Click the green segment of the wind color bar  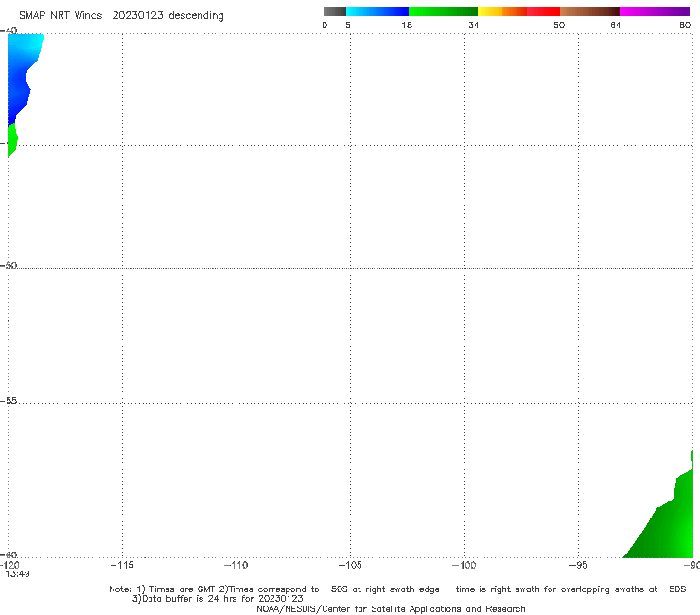pyautogui.click(x=443, y=11)
